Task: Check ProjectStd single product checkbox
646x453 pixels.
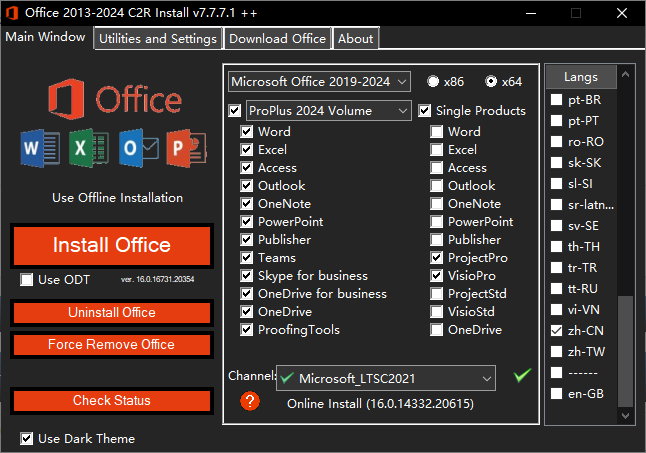Action: pyautogui.click(x=437, y=294)
